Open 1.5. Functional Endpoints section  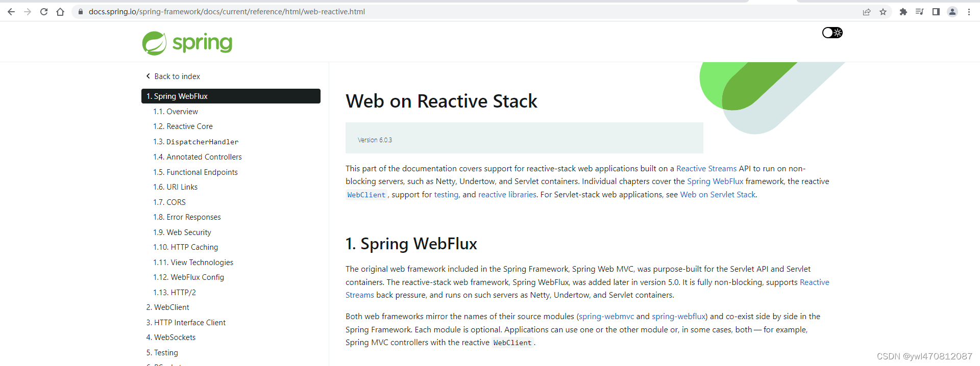point(195,172)
